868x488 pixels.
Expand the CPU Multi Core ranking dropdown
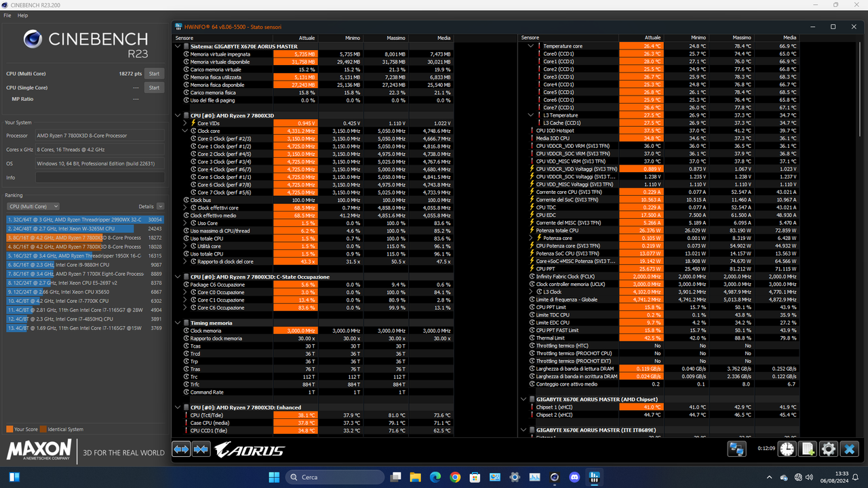pos(34,206)
